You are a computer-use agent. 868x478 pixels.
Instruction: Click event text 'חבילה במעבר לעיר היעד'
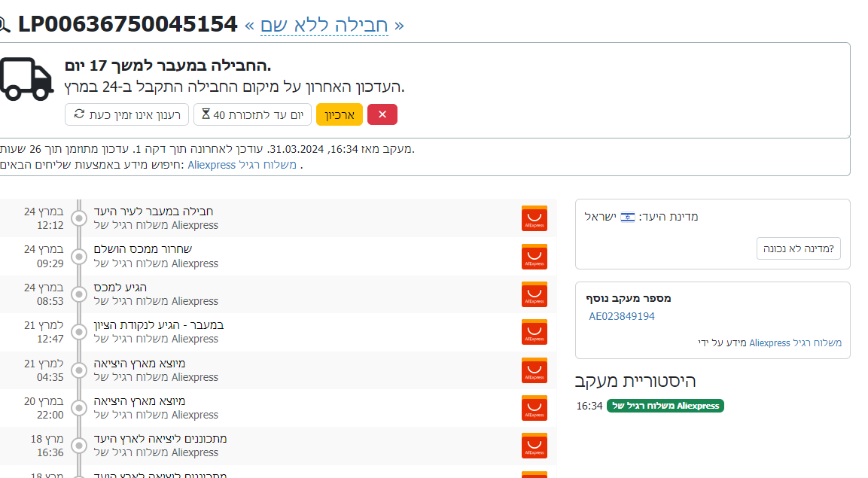(154, 212)
